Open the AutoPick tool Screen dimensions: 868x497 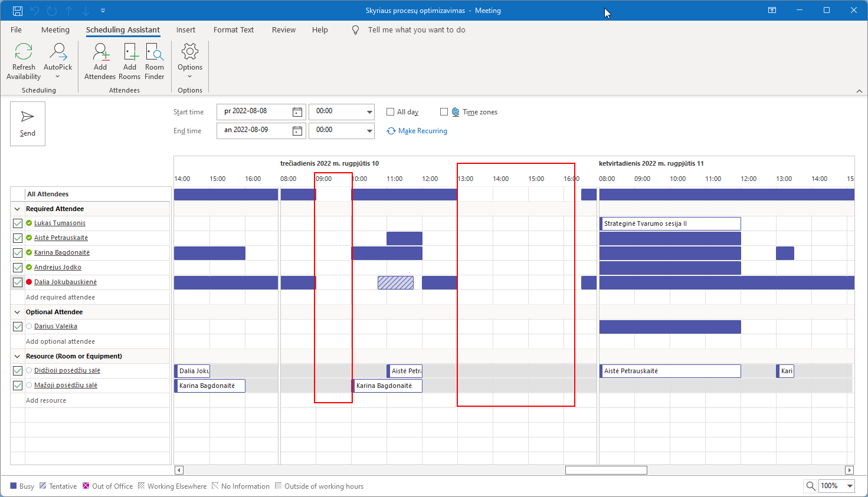tap(58, 52)
